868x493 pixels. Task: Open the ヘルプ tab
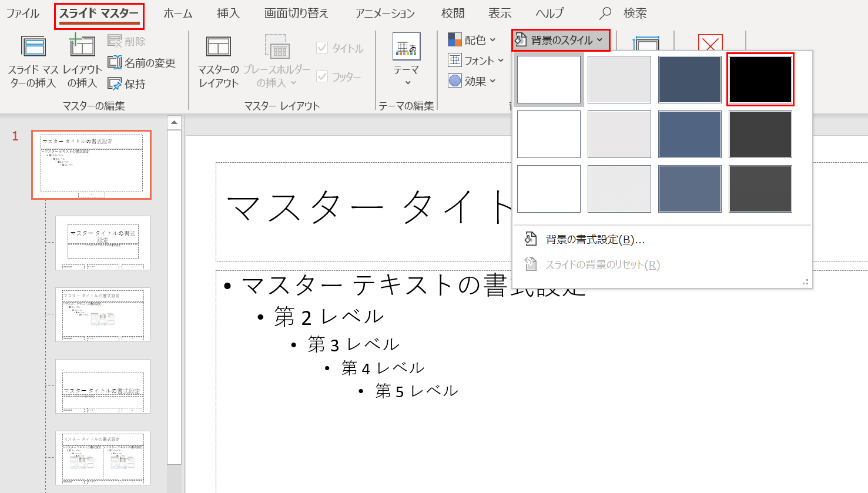tap(549, 14)
